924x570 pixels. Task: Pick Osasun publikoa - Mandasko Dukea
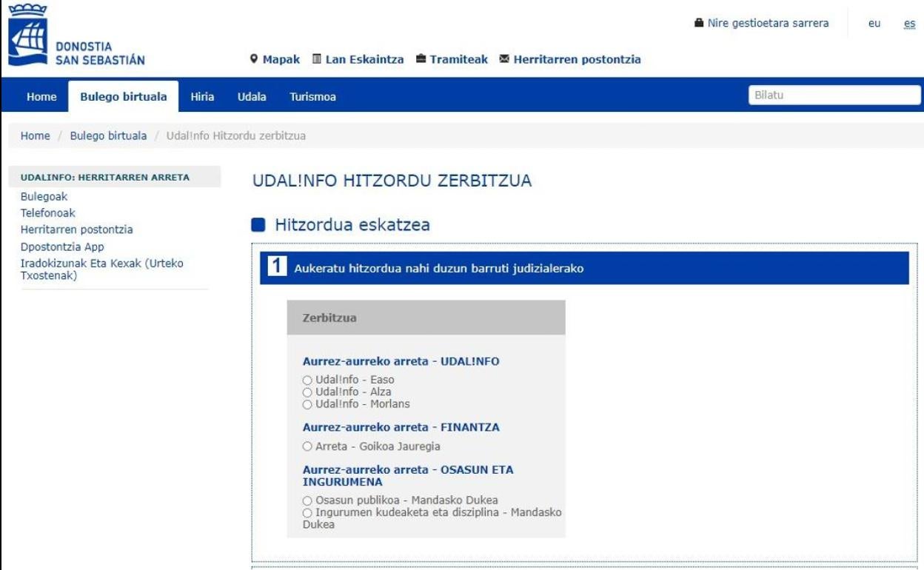coord(307,500)
